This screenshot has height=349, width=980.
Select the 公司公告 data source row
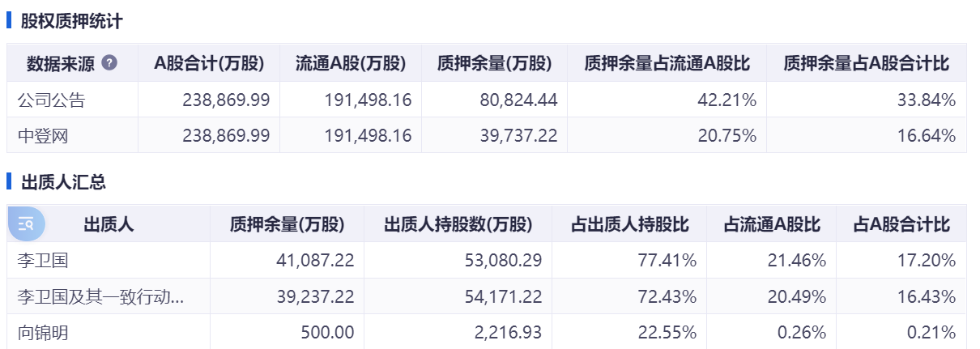tap(487, 100)
